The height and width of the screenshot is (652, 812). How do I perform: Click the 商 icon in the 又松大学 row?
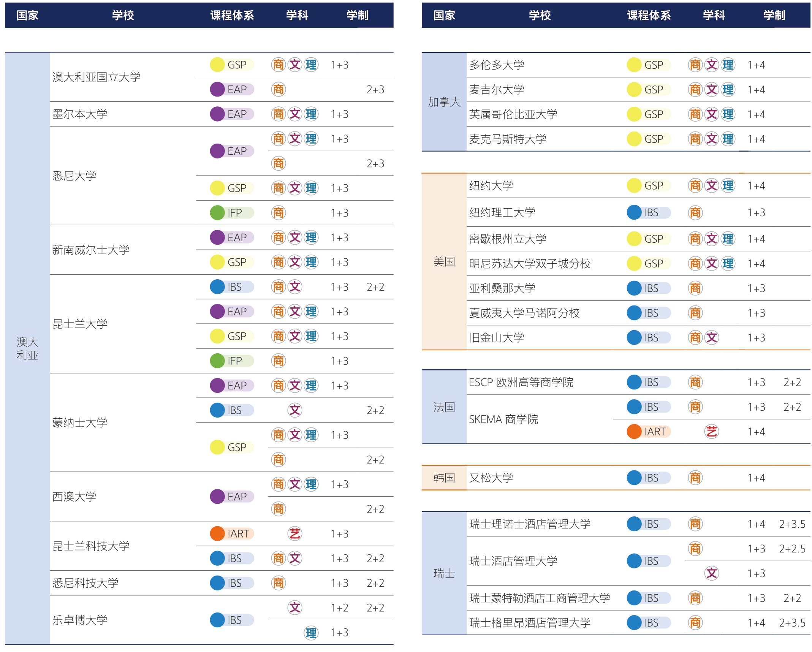click(x=695, y=478)
